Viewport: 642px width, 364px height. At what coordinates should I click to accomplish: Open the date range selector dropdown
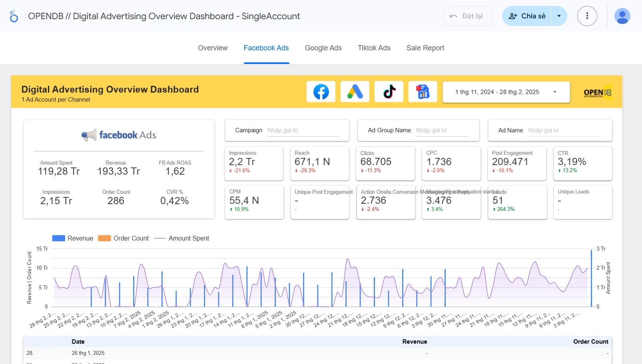pos(506,92)
